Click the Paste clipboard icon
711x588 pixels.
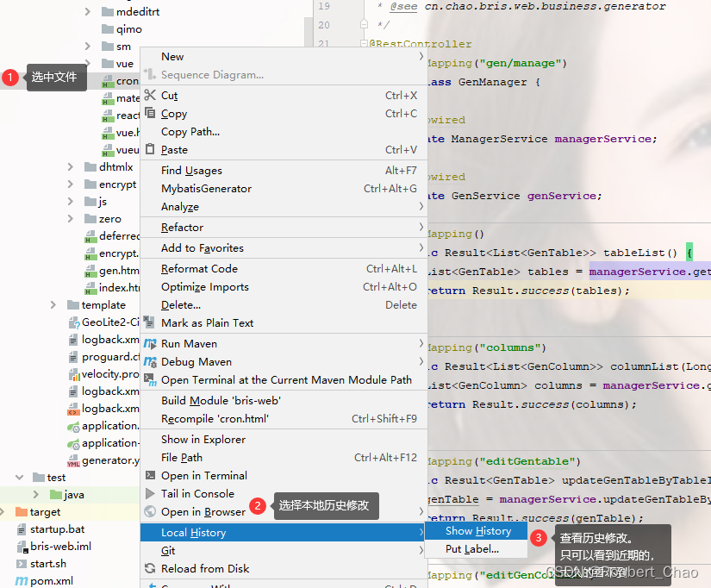[x=150, y=149]
